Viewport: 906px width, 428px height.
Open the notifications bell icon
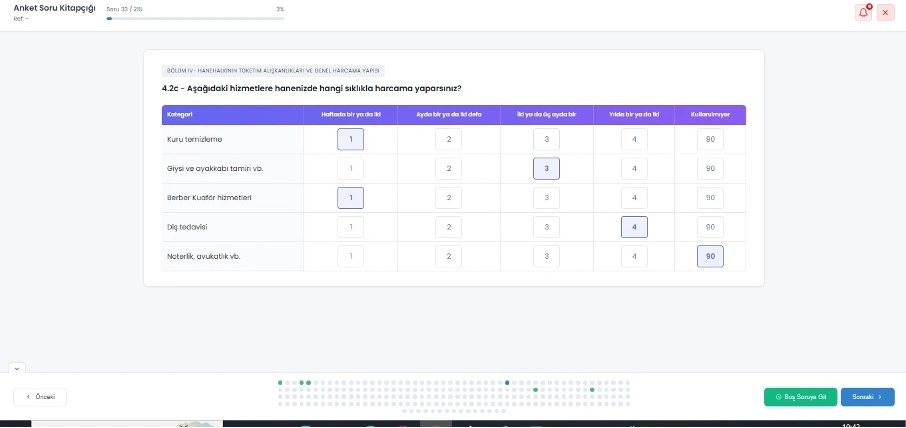pos(863,13)
